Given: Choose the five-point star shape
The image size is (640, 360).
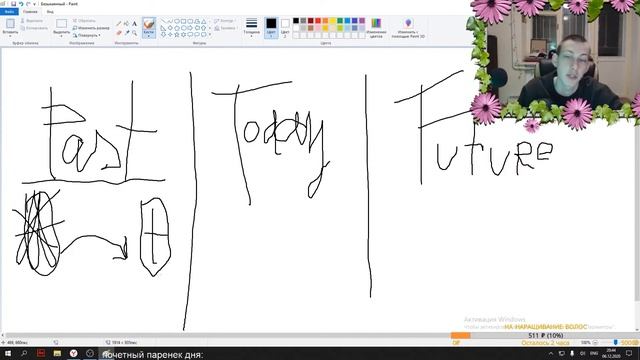Looking at the screenshot, I should point(177,35).
